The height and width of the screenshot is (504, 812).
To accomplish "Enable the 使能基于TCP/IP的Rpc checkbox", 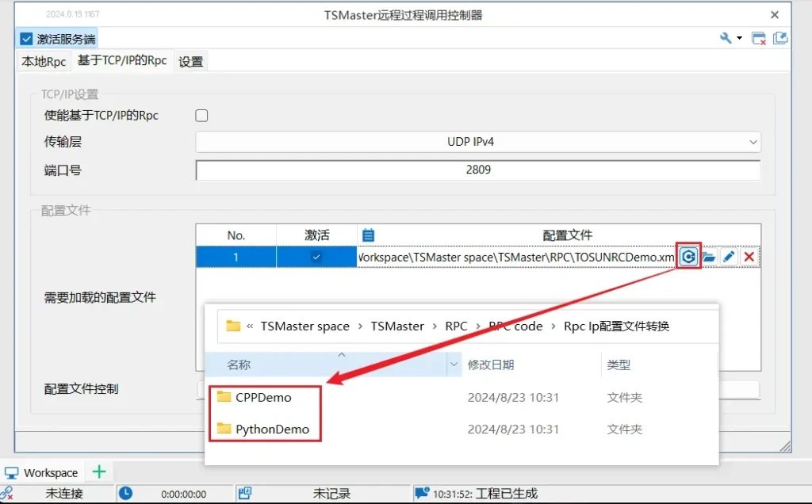I will 202,116.
